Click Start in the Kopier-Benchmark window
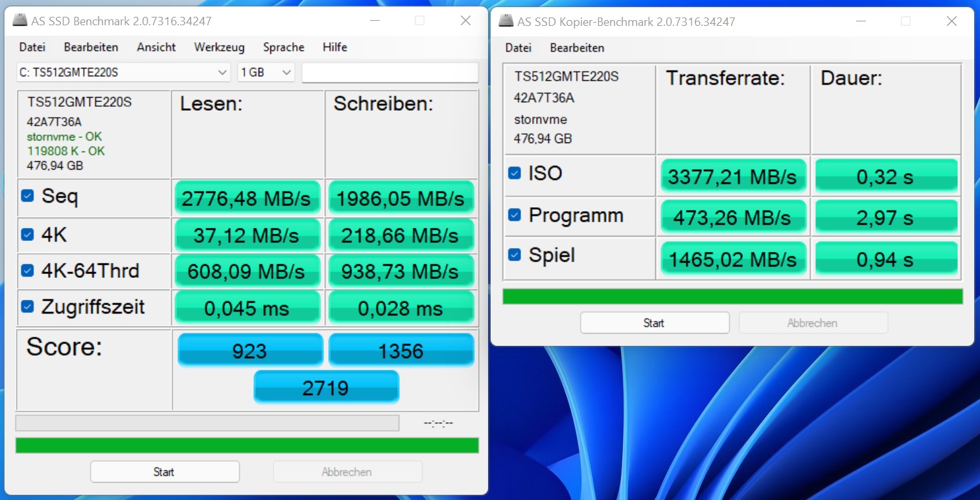The image size is (980, 500). [655, 323]
